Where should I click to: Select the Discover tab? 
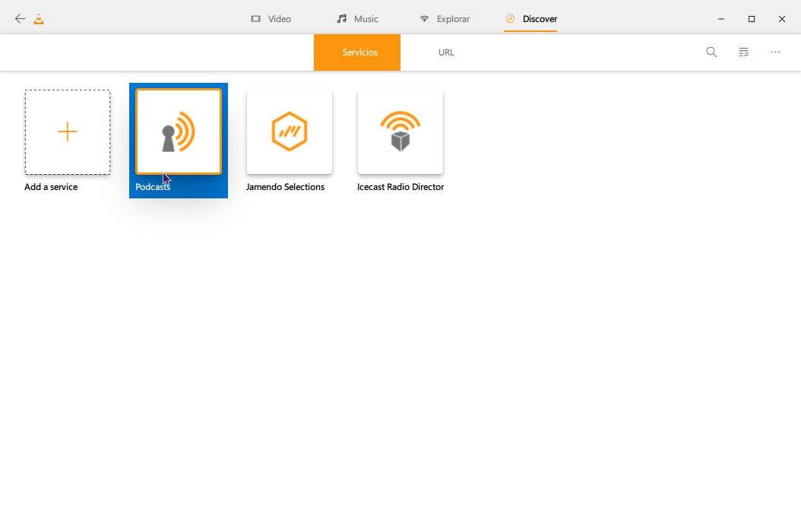531,19
